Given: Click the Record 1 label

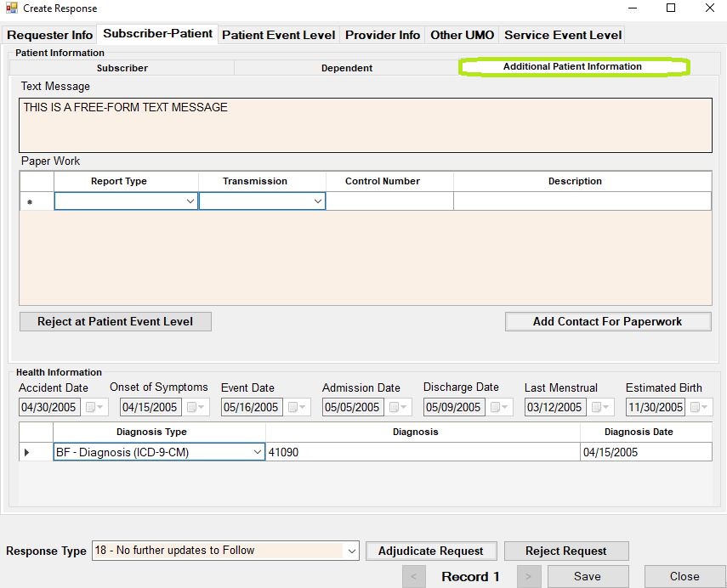Looking at the screenshot, I should pos(470,577).
